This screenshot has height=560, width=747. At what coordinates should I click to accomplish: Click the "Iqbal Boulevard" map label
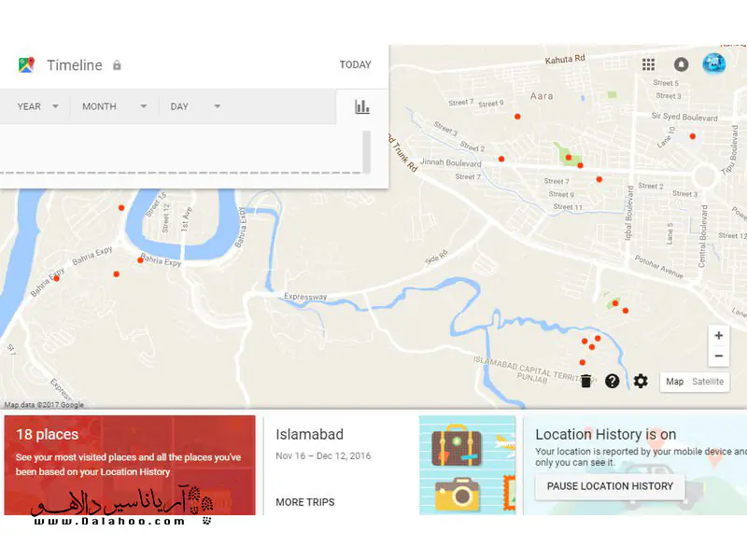[629, 213]
